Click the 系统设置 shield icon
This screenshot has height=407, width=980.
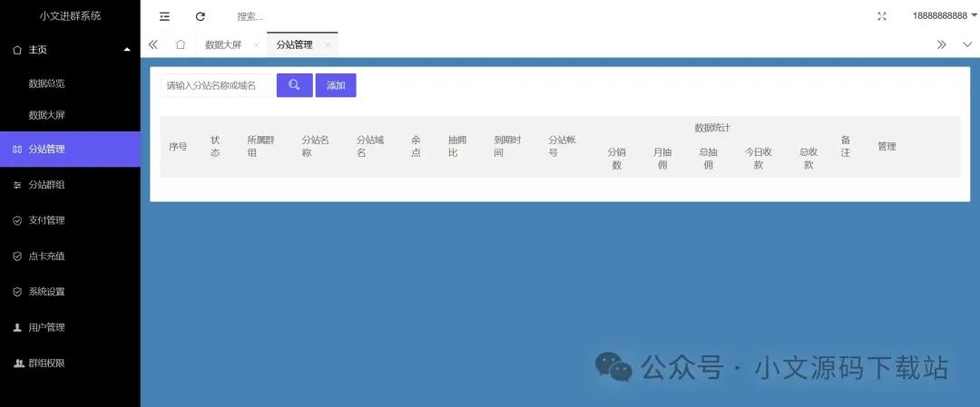tap(17, 292)
